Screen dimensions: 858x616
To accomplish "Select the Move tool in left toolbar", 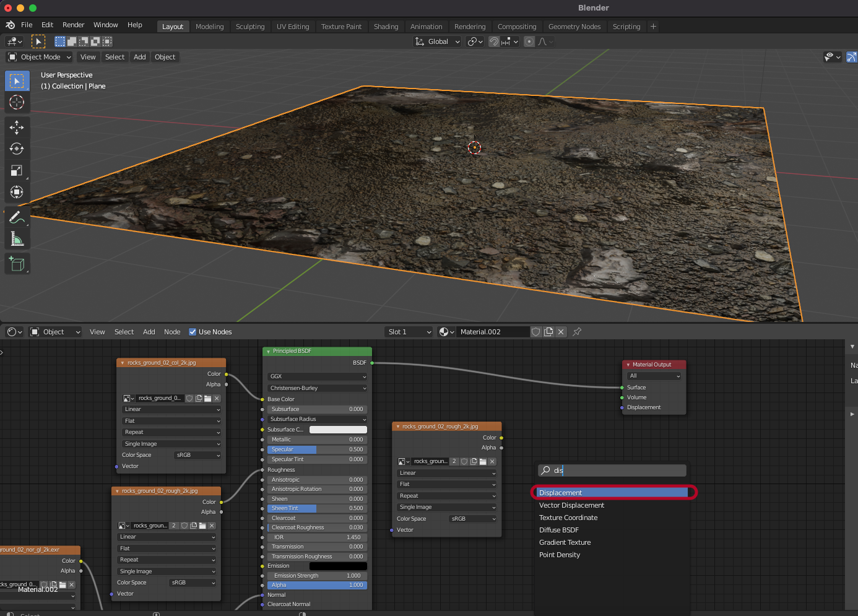I will [x=17, y=128].
